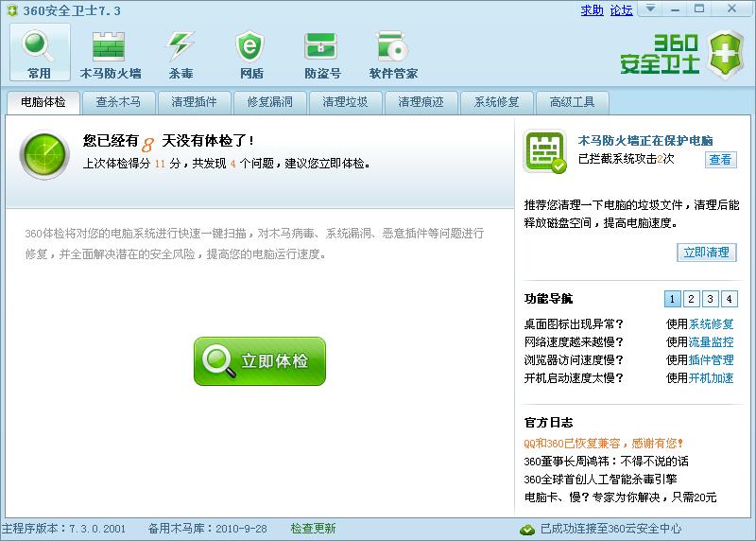This screenshot has width=756, height=541.
Task: Select the 常用 magnifier icon
Action: 39,45
